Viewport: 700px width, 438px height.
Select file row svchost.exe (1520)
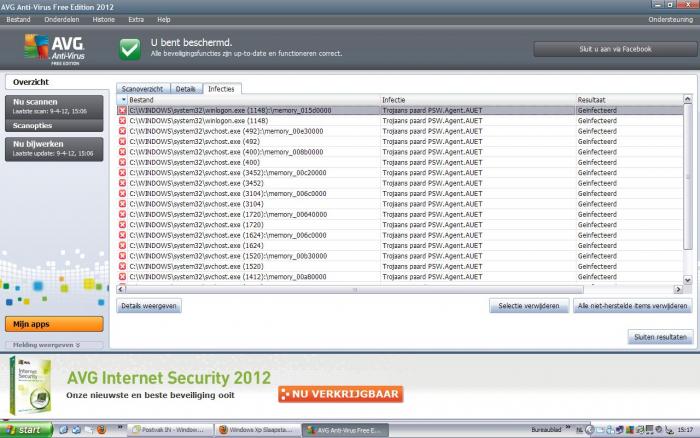(x=400, y=267)
